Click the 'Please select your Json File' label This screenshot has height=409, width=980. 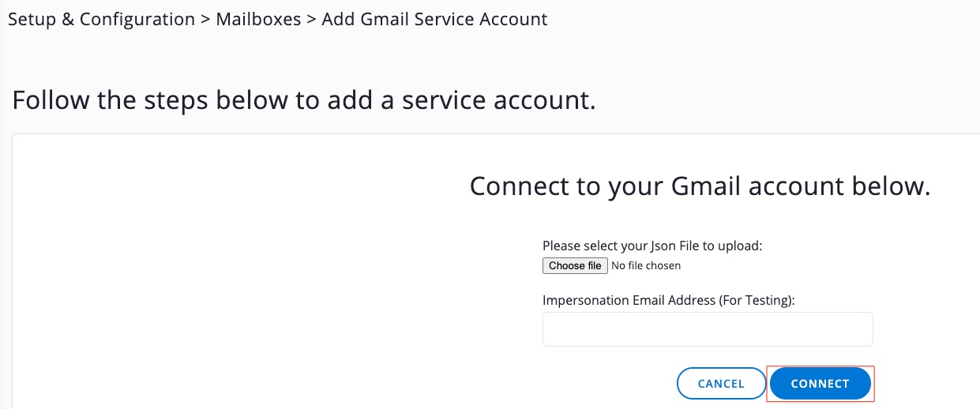coord(651,246)
